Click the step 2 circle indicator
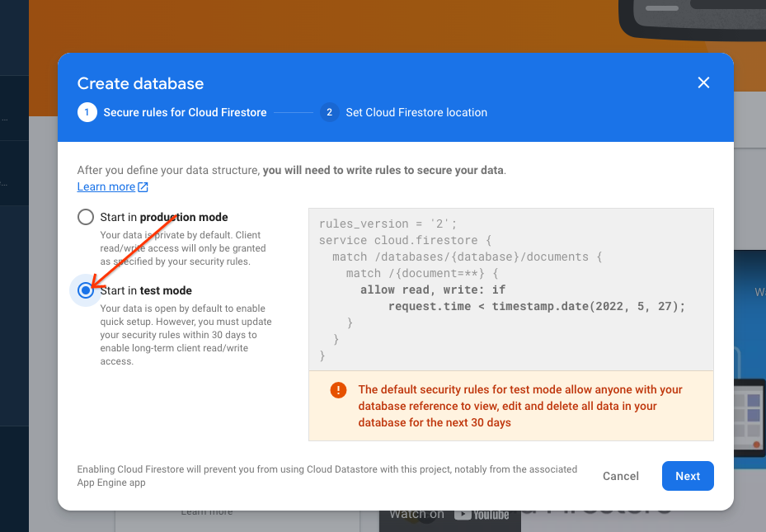 (329, 112)
